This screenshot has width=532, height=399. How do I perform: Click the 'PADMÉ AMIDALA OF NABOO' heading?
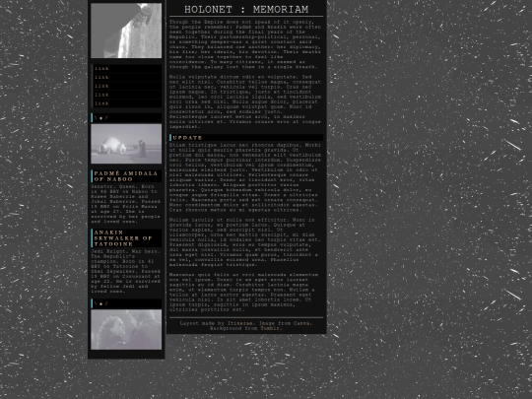pos(126,176)
